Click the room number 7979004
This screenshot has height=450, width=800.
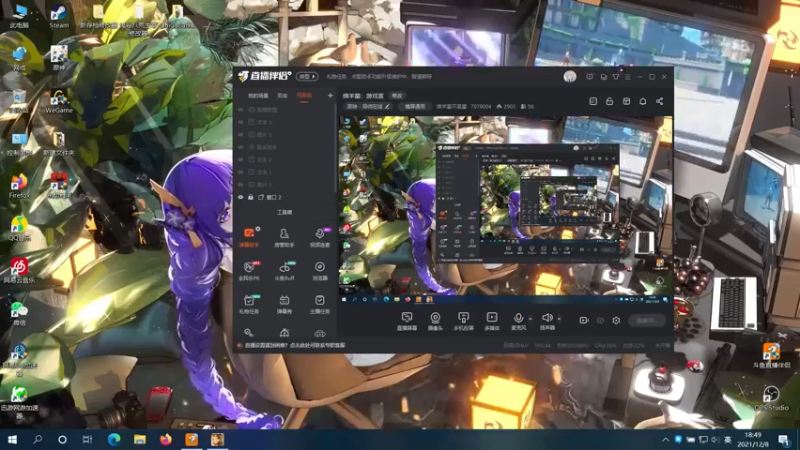pyautogui.click(x=481, y=107)
